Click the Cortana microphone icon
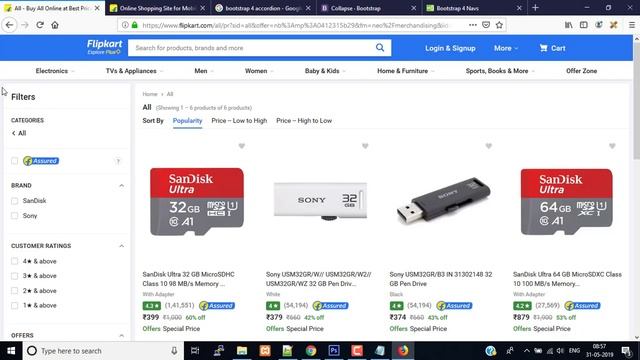This screenshot has width=640, height=360. pyautogui.click(x=174, y=351)
